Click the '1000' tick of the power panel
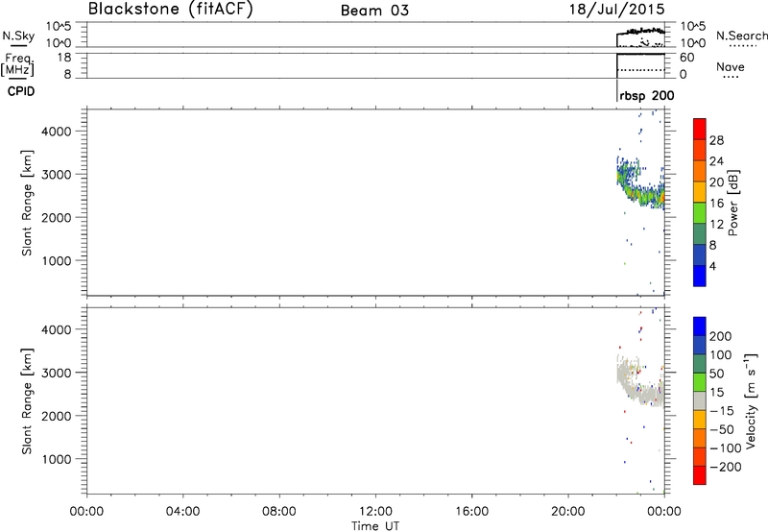768x532 pixels. [57, 260]
